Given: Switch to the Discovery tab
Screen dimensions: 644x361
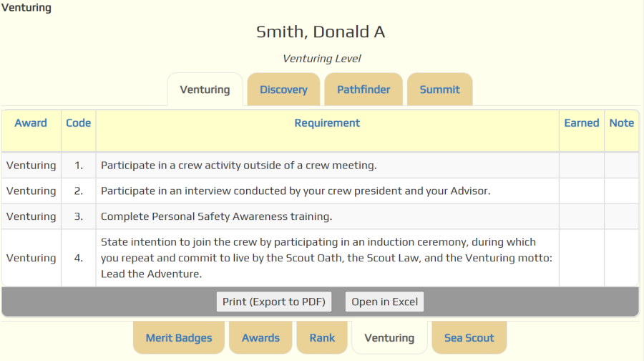Looking at the screenshot, I should [283, 90].
